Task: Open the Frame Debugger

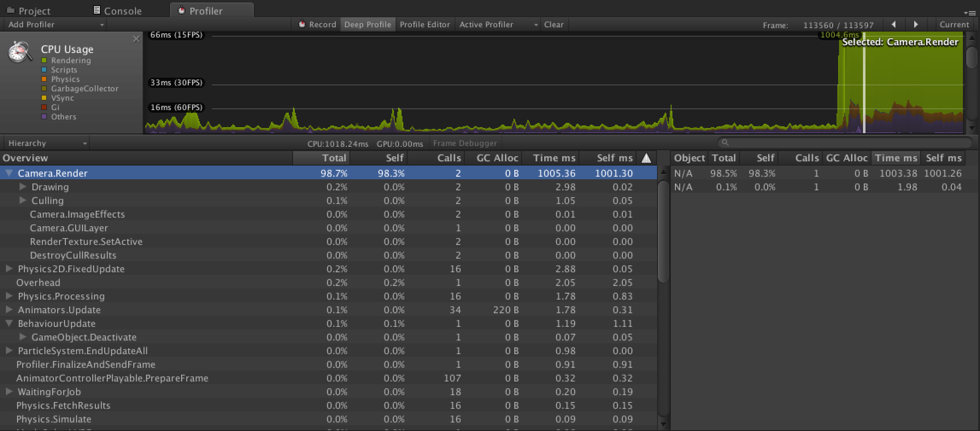Action: click(465, 143)
